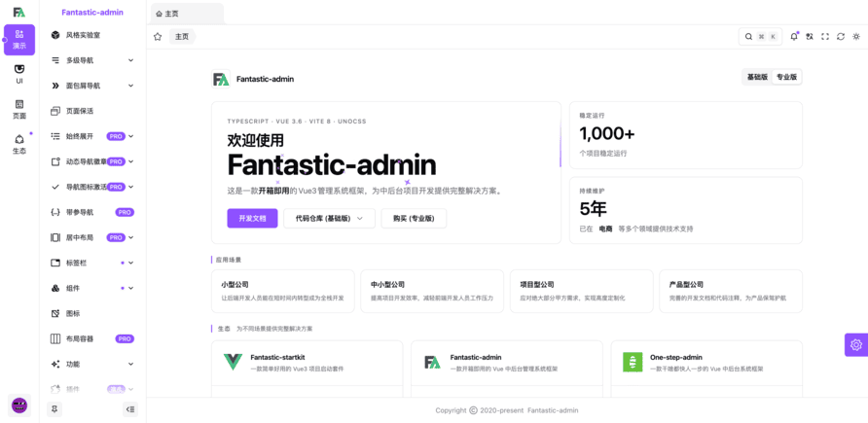
Task: Click the 开发文档 button
Action: (x=252, y=218)
